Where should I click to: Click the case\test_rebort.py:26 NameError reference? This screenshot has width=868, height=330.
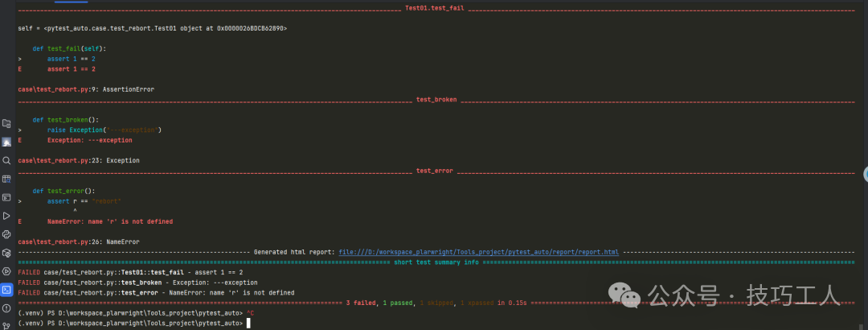click(x=79, y=241)
